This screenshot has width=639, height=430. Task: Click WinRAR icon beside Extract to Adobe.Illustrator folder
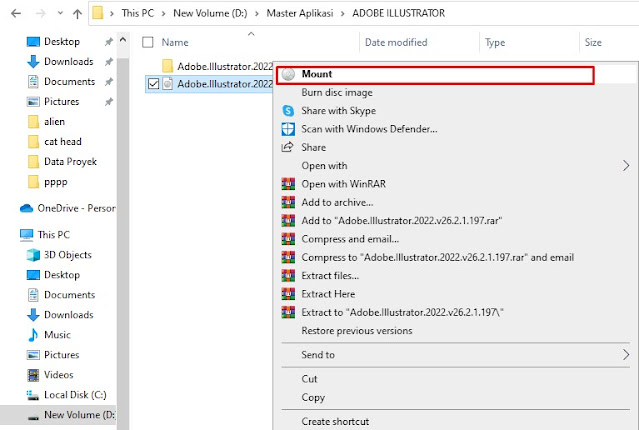pyautogui.click(x=288, y=312)
